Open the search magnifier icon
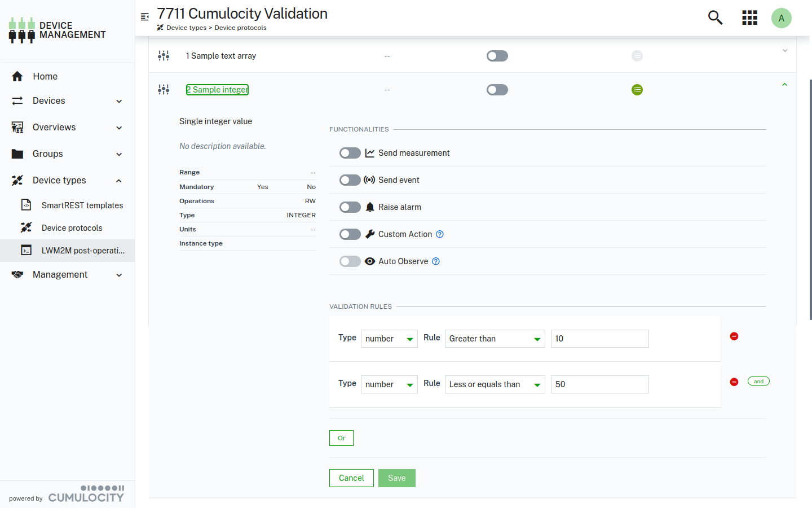812x508 pixels. (x=715, y=17)
